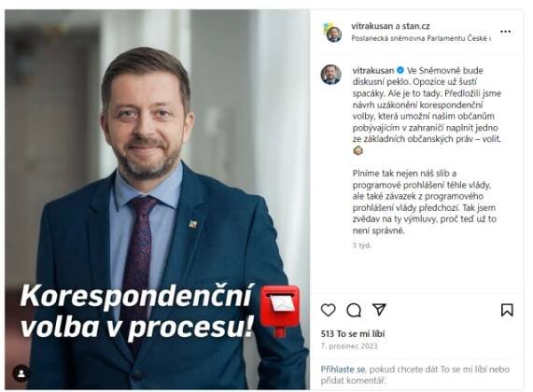Click the 3 týd. timestamp under caption

click(361, 245)
